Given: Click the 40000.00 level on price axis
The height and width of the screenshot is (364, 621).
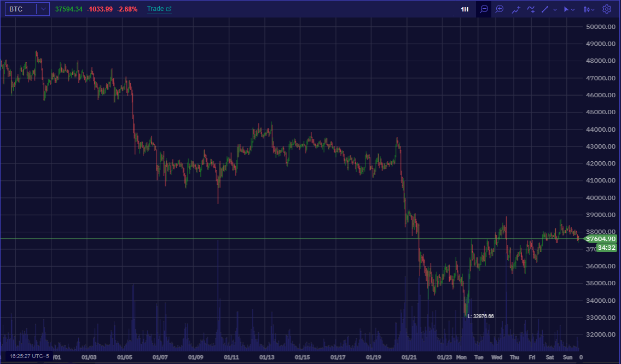Looking at the screenshot, I should [x=600, y=197].
